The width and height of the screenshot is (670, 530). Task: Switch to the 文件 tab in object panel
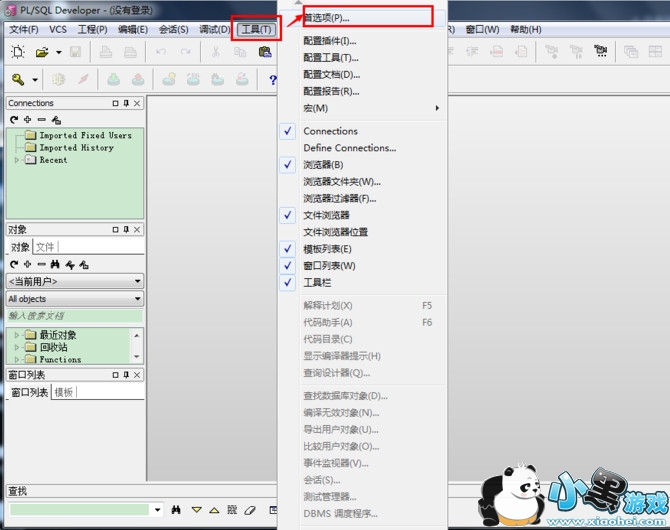[x=45, y=247]
